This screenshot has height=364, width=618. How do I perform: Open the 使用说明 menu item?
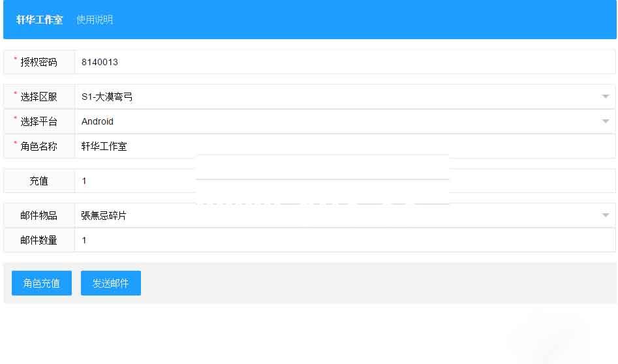tap(95, 20)
